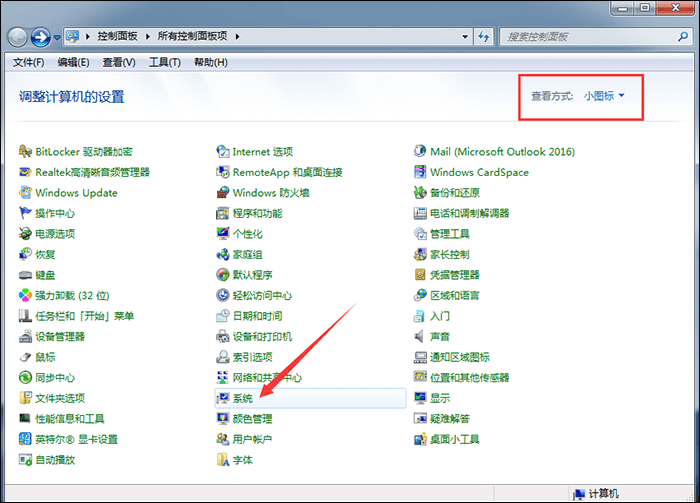Open the 强力卸载 (32 位) icon
Screen dimensions: 700x503
25,295
